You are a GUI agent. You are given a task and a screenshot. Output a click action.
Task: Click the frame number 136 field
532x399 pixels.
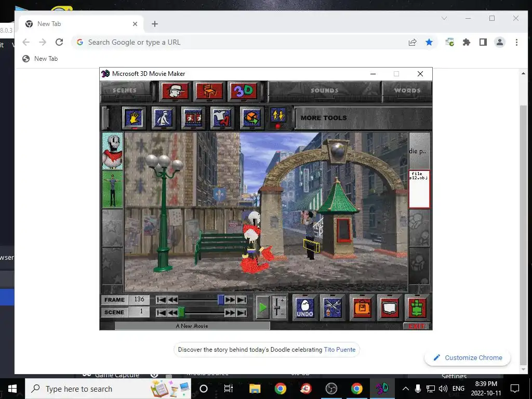point(139,300)
